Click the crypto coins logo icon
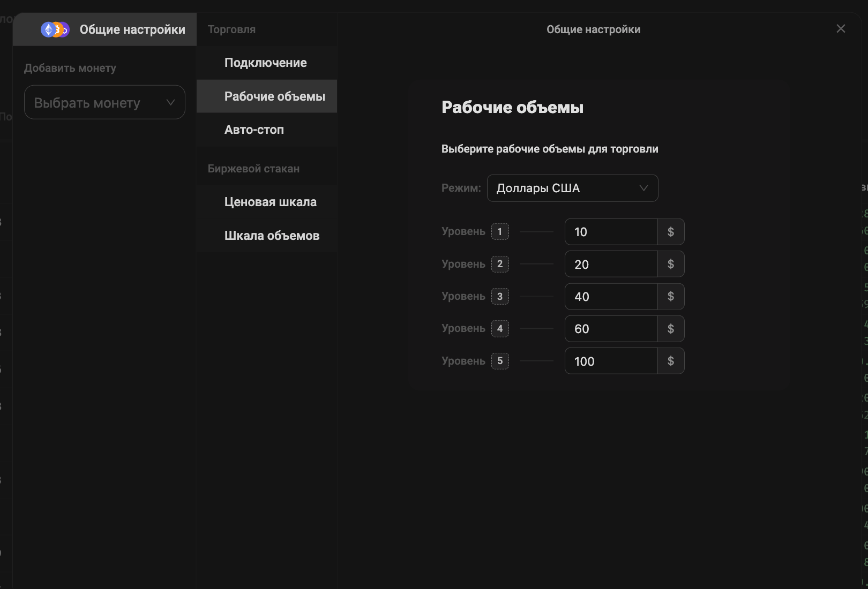This screenshot has width=868, height=589. pos(55,29)
